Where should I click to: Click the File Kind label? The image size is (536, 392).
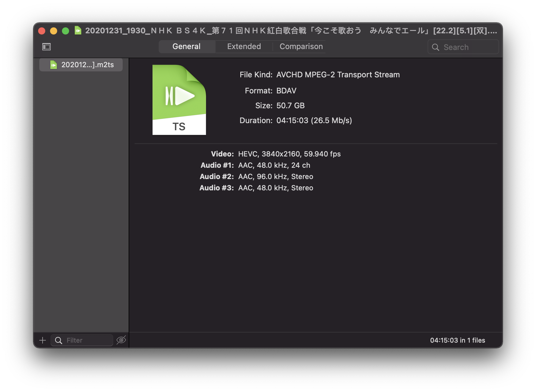click(256, 75)
